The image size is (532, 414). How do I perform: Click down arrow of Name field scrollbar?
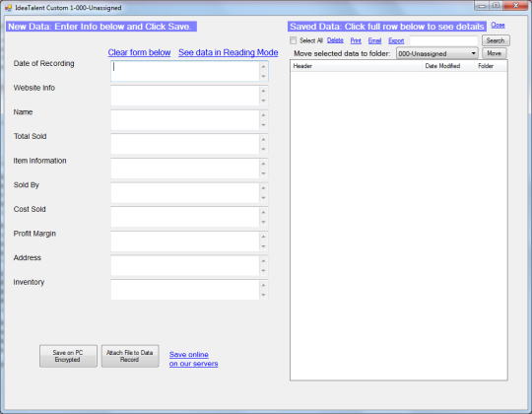point(264,125)
